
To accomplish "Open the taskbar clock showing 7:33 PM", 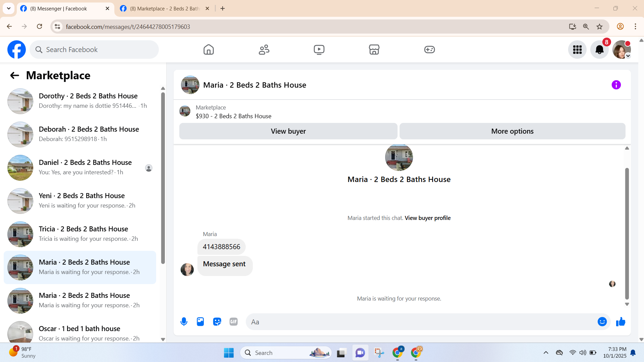I will tap(614, 353).
